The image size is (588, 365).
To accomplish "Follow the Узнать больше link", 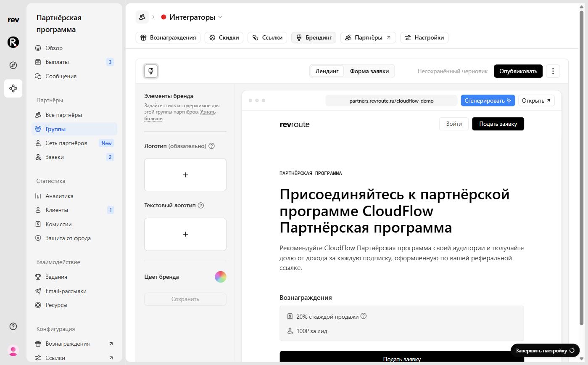I will pyautogui.click(x=180, y=115).
